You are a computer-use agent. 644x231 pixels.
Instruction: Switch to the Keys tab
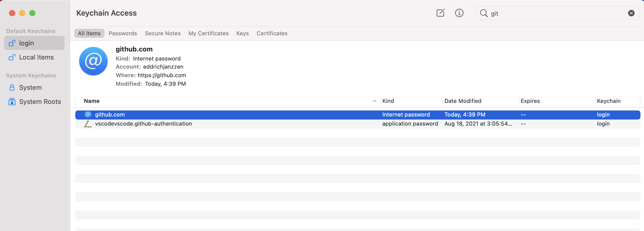click(x=242, y=33)
